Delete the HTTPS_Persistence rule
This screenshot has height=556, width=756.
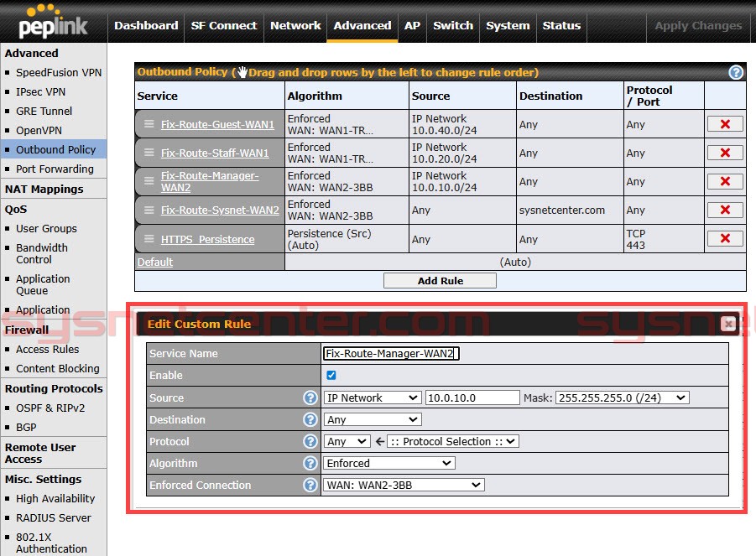(725, 238)
